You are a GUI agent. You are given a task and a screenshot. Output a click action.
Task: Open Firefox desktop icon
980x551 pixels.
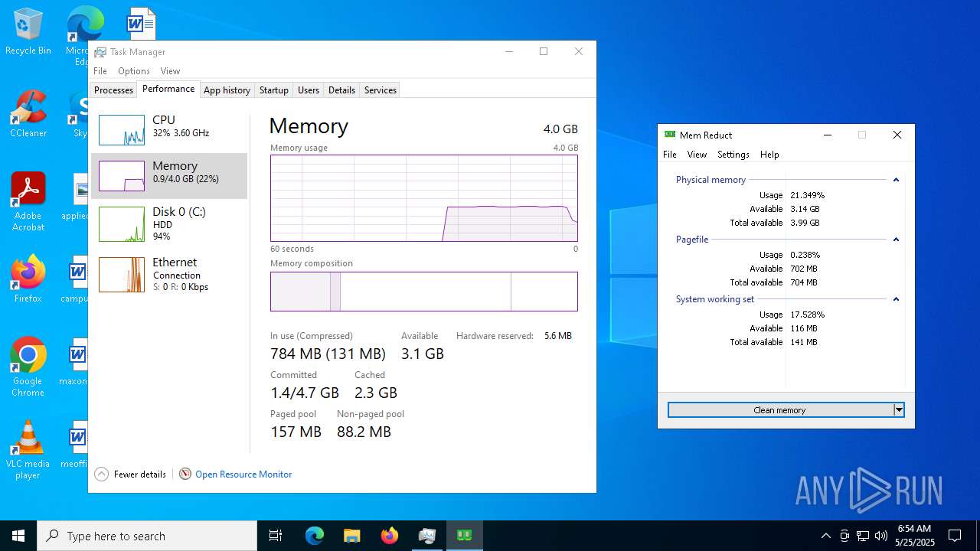28,279
